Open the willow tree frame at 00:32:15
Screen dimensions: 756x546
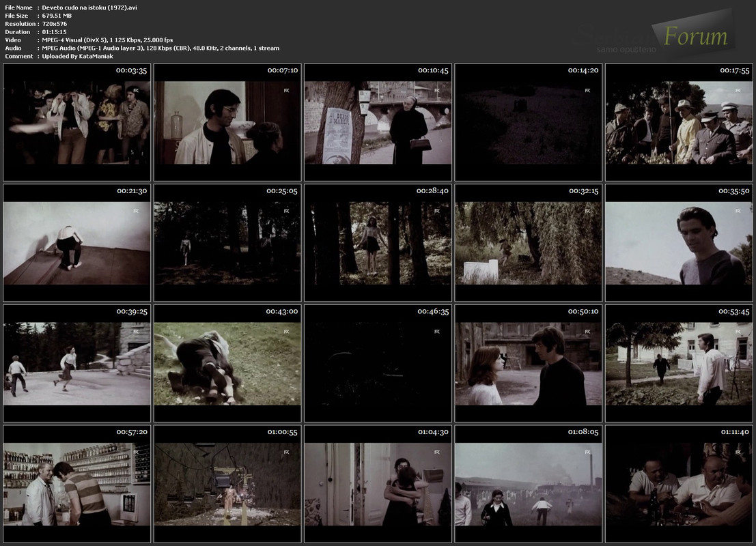528,243
